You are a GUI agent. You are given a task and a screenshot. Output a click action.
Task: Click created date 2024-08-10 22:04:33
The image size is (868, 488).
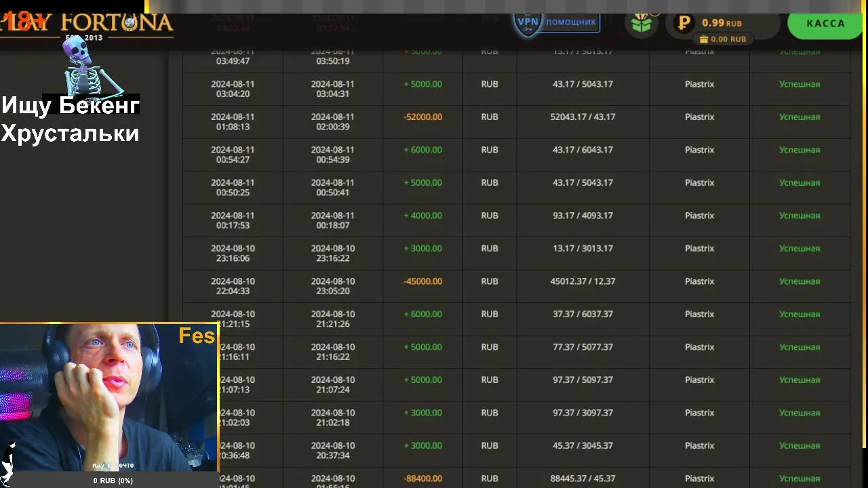(x=233, y=286)
